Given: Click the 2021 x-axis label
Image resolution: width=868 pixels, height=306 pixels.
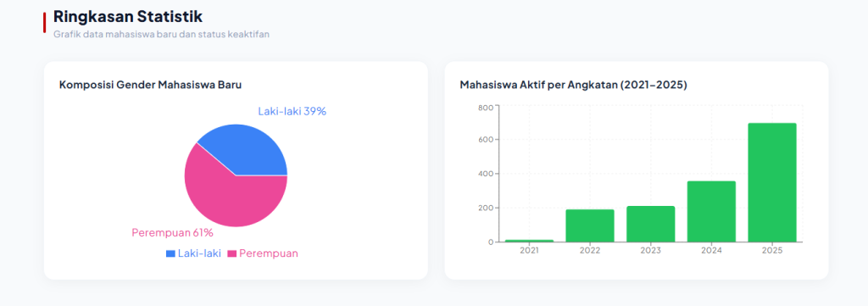Looking at the screenshot, I should click(529, 251).
